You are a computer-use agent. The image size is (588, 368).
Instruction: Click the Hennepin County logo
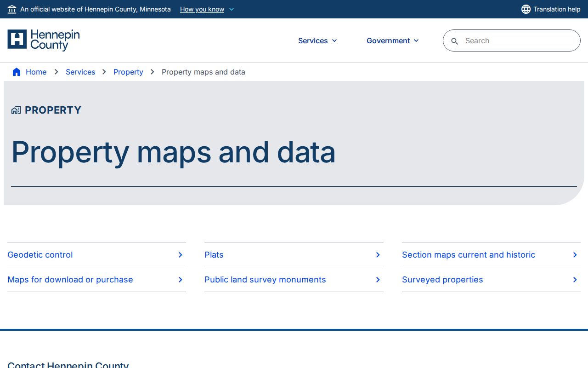tap(44, 40)
